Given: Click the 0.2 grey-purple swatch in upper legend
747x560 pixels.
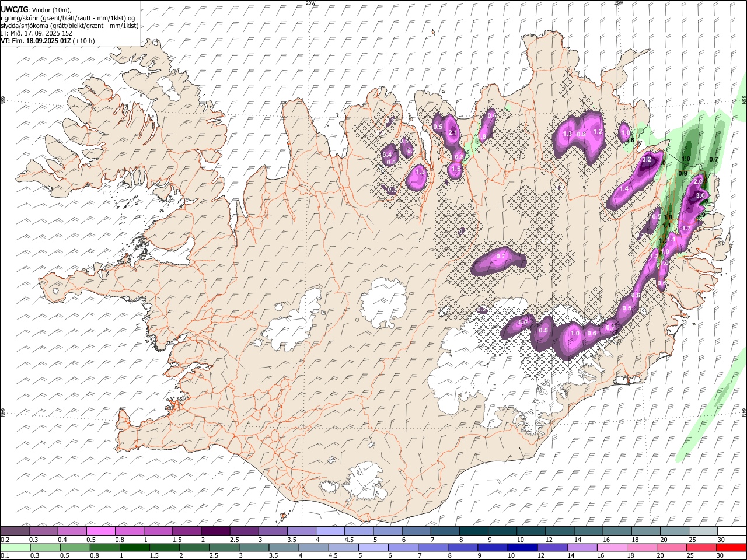Looking at the screenshot, I should (15, 531).
